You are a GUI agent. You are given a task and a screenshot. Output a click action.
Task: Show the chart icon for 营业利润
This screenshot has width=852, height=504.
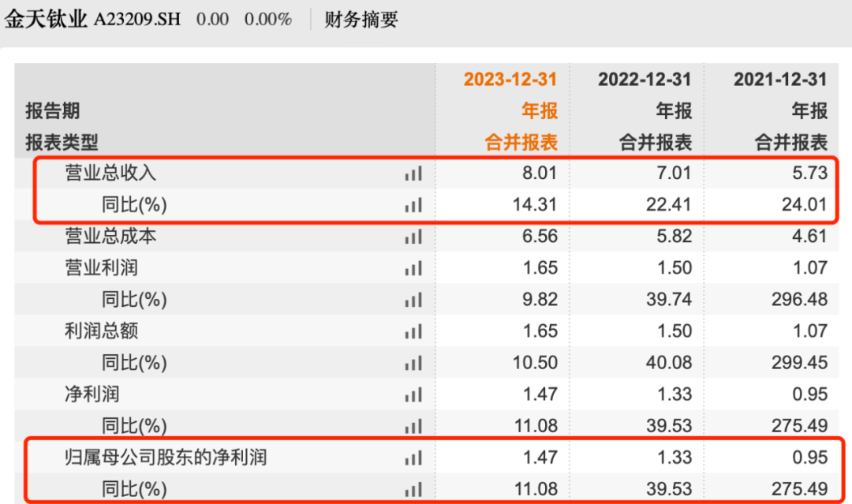tap(413, 268)
